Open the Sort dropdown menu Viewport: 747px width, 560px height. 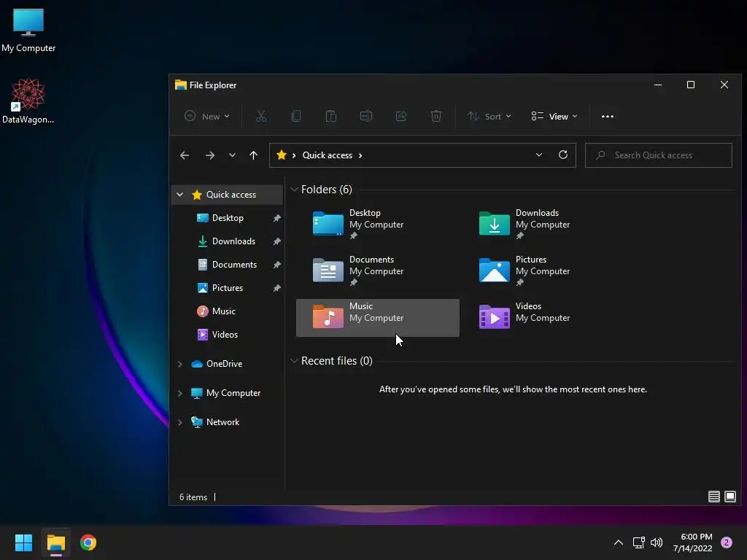coord(489,116)
